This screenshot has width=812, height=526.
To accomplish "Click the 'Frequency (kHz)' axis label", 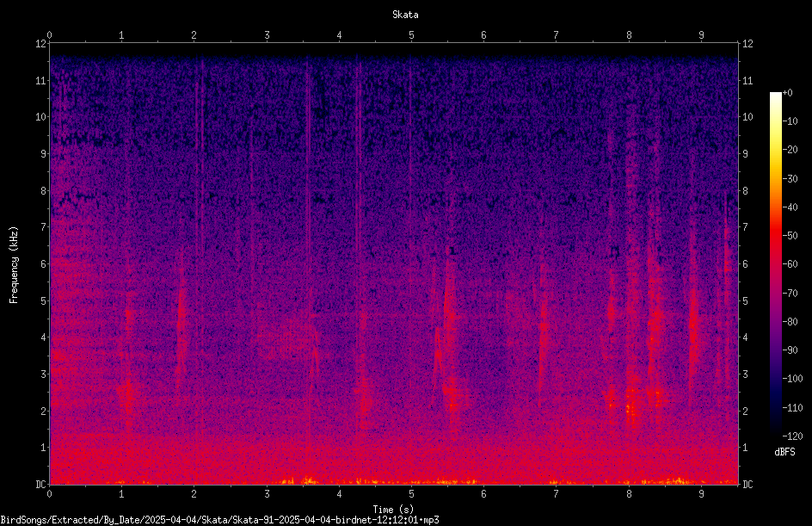I will [x=14, y=265].
